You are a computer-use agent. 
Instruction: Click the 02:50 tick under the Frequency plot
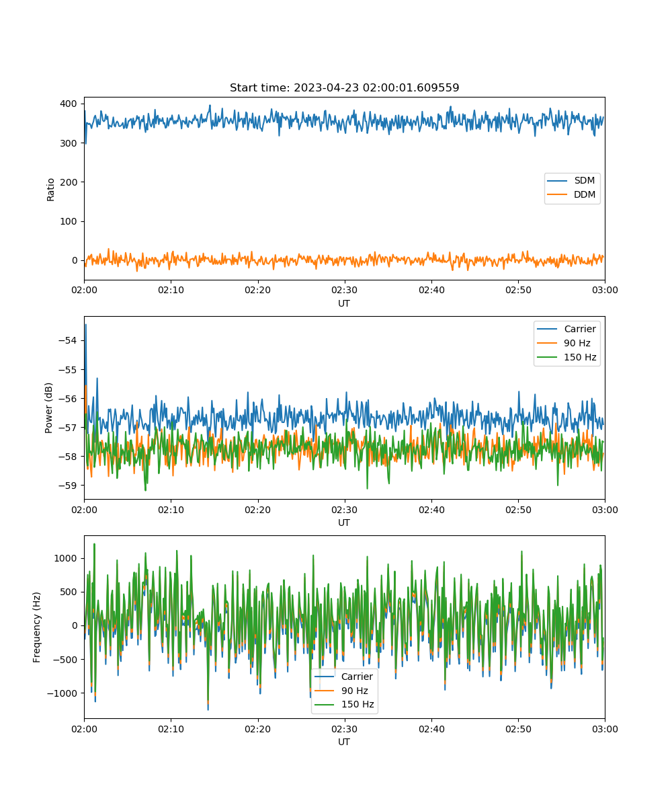click(518, 728)
